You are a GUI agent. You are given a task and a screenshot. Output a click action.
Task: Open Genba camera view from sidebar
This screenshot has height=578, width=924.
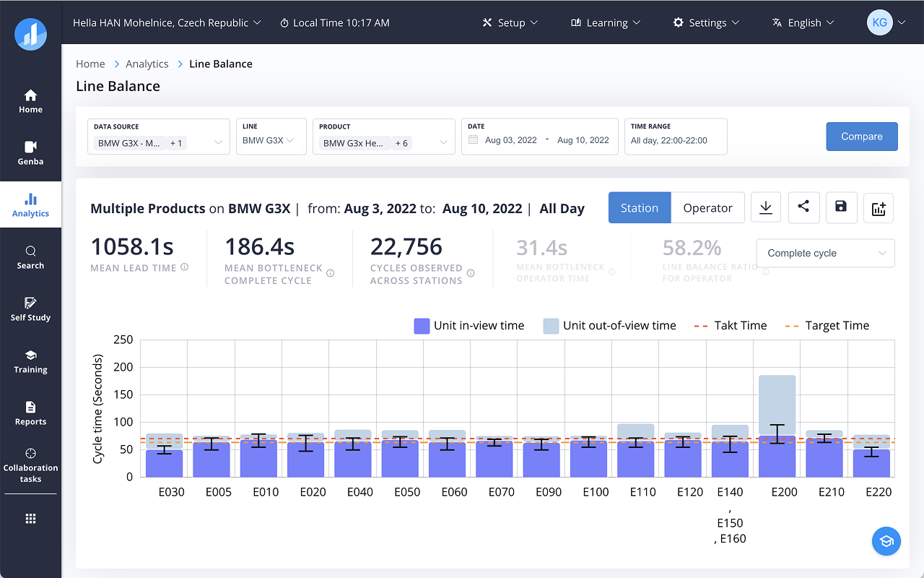pyautogui.click(x=30, y=153)
